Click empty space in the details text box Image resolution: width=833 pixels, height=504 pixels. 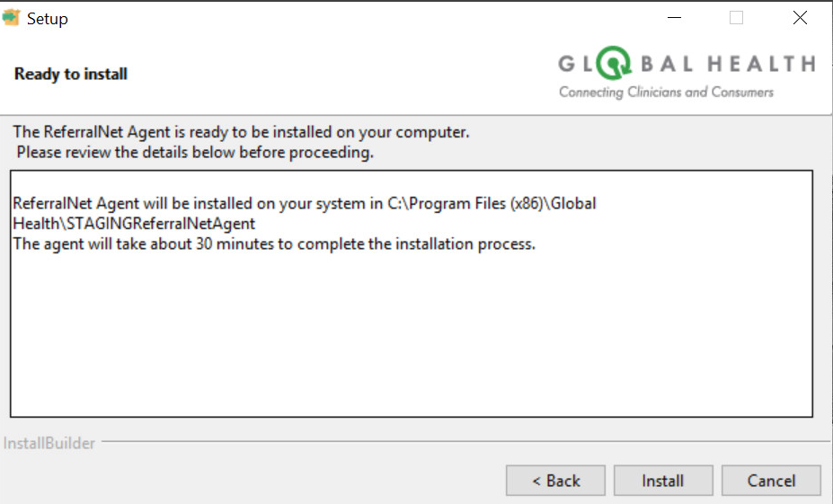pos(411,341)
